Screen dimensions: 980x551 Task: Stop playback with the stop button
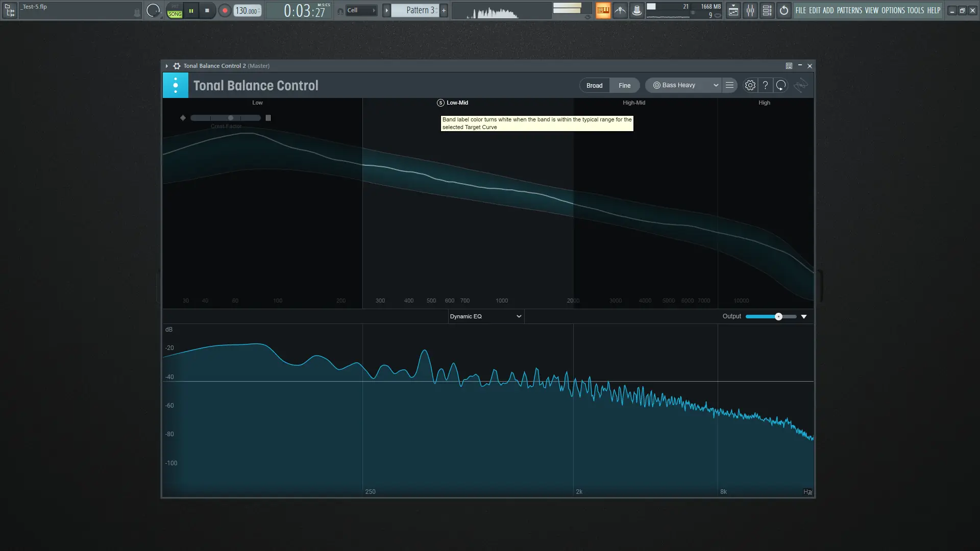tap(207, 10)
